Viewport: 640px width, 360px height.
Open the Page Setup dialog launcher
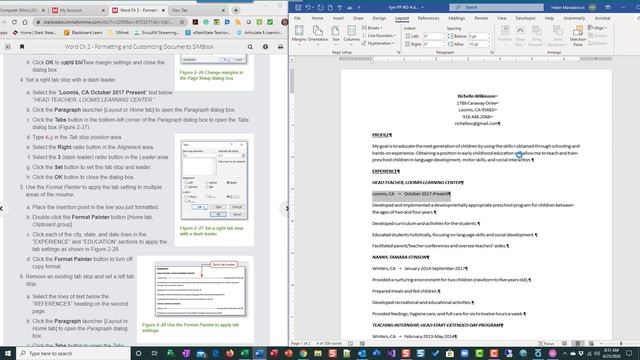coord(398,52)
